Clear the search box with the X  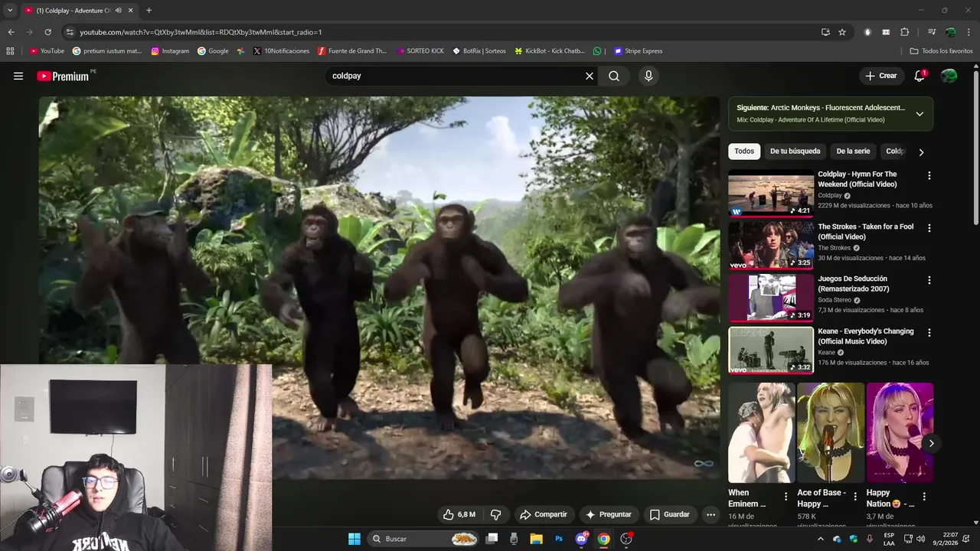590,76
